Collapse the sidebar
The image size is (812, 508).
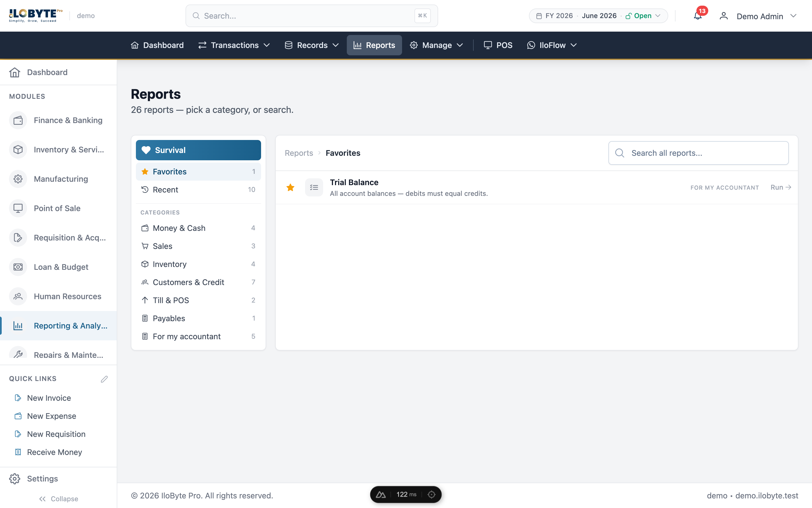tap(58, 499)
